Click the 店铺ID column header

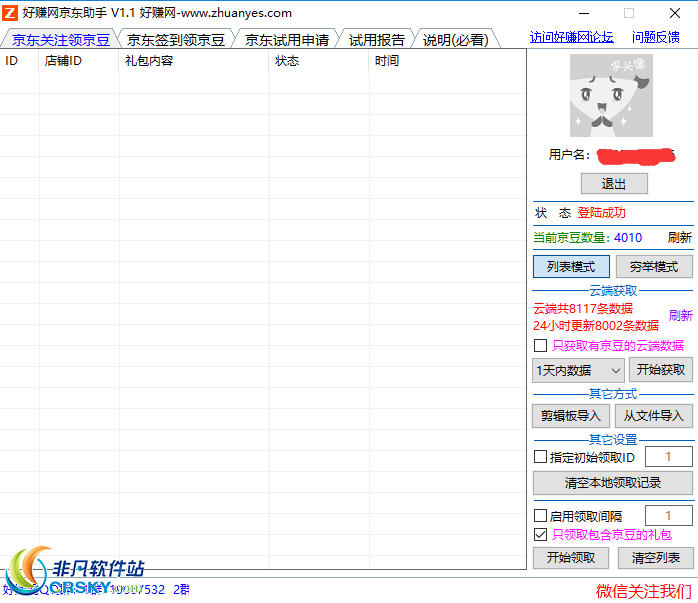point(79,61)
